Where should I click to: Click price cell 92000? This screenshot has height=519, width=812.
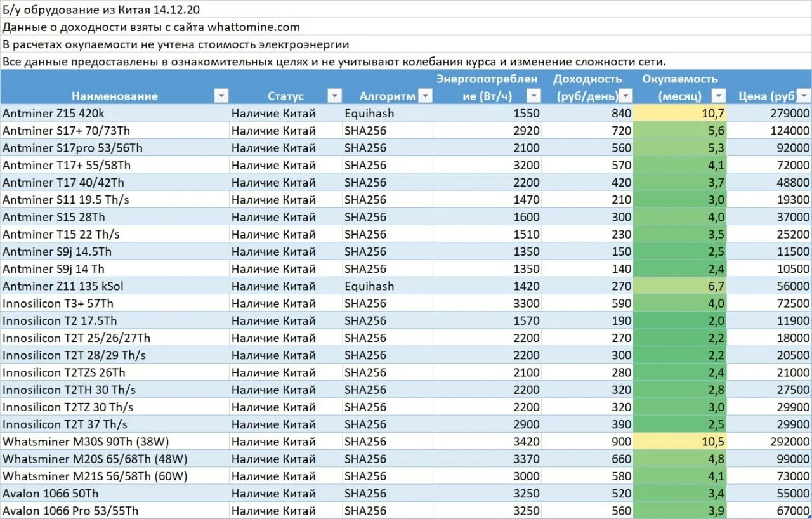click(769, 147)
